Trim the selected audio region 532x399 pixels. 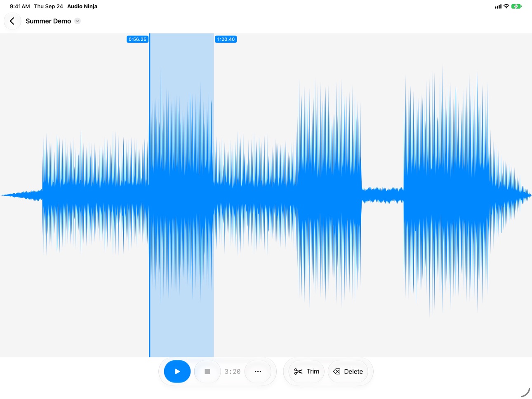tap(306, 371)
